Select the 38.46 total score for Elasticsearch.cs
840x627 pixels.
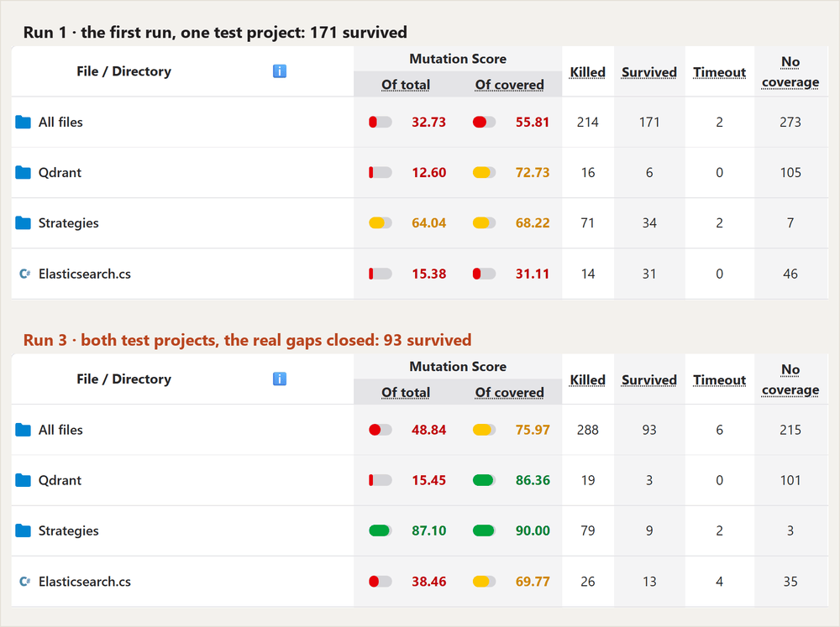point(429,582)
